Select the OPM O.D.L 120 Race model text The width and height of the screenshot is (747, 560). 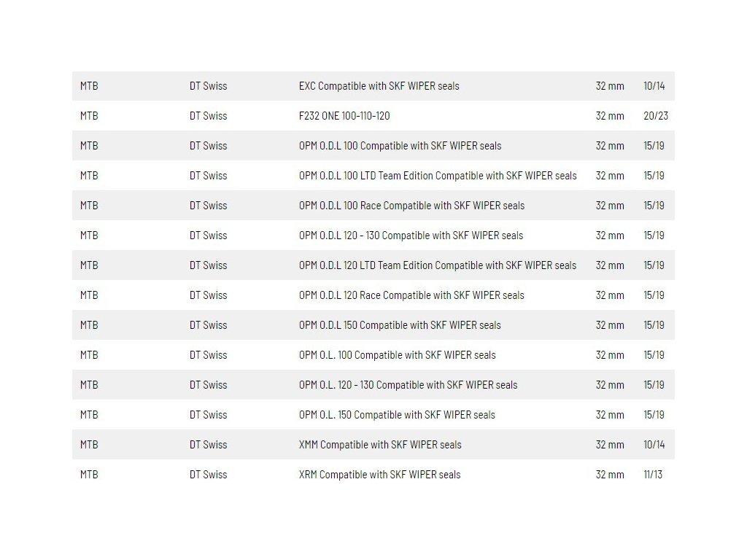(x=411, y=295)
